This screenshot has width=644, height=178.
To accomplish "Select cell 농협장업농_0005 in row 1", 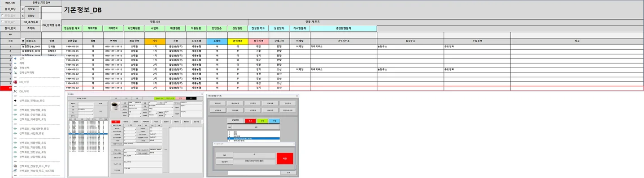I will click(31, 47).
